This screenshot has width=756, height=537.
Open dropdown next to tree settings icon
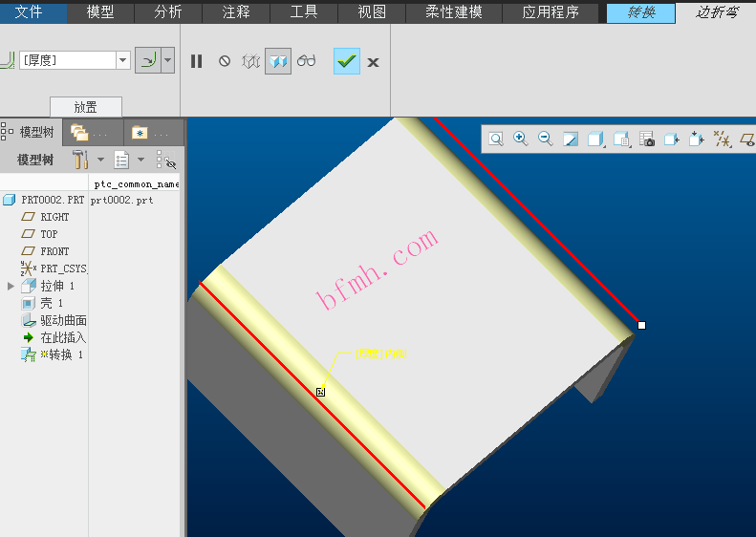[x=100, y=160]
